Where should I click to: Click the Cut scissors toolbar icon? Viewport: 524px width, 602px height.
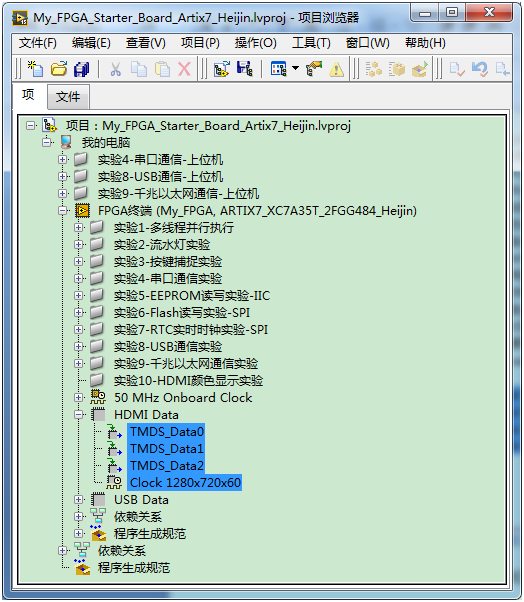(116, 69)
